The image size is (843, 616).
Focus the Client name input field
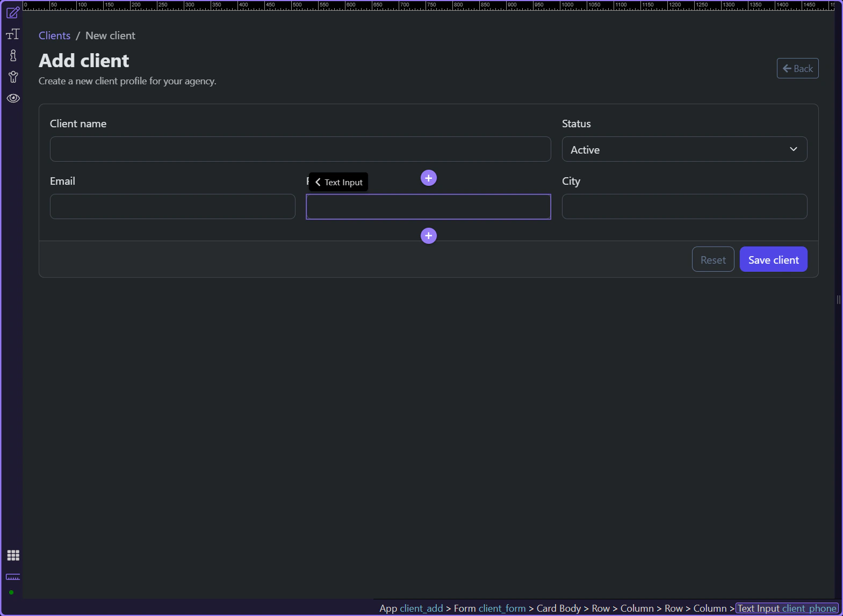(x=300, y=149)
